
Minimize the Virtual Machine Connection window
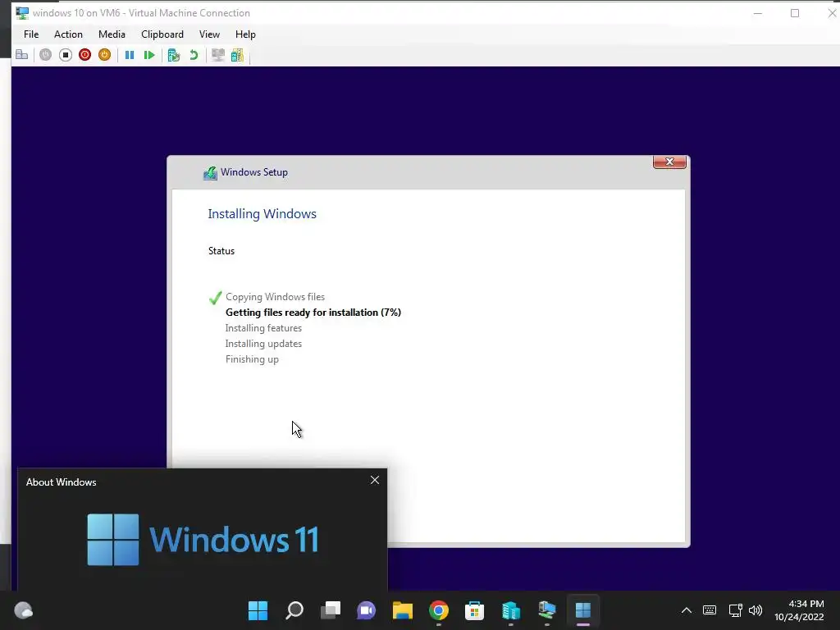pos(757,13)
